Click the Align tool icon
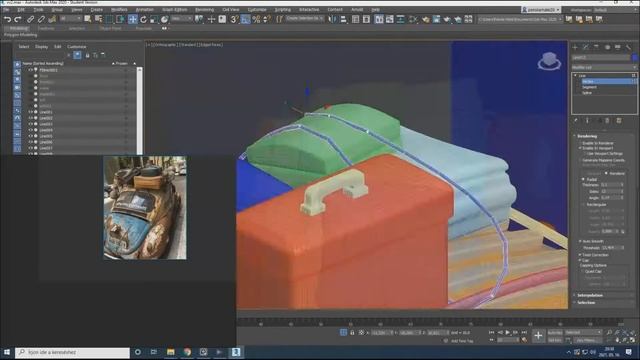 coord(344,19)
